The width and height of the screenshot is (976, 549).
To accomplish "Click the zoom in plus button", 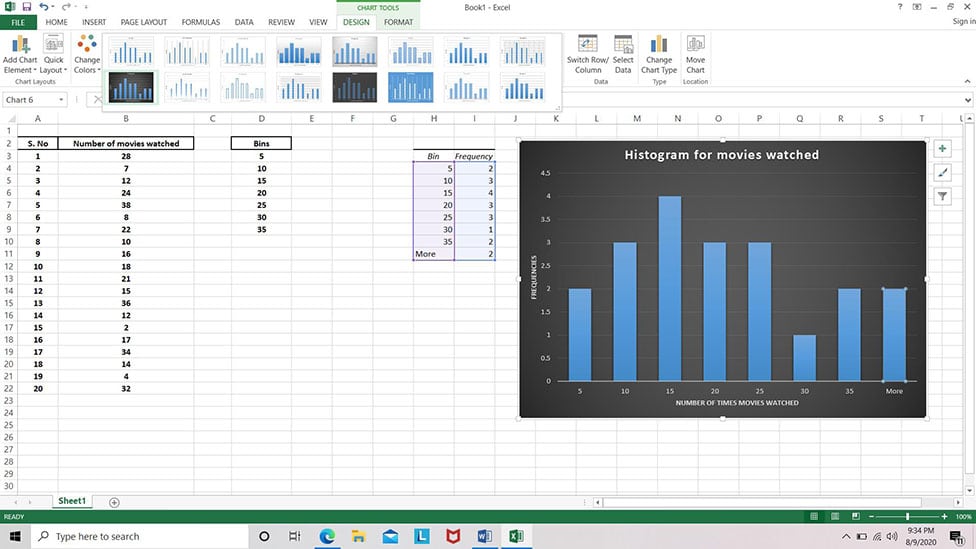I will click(944, 517).
